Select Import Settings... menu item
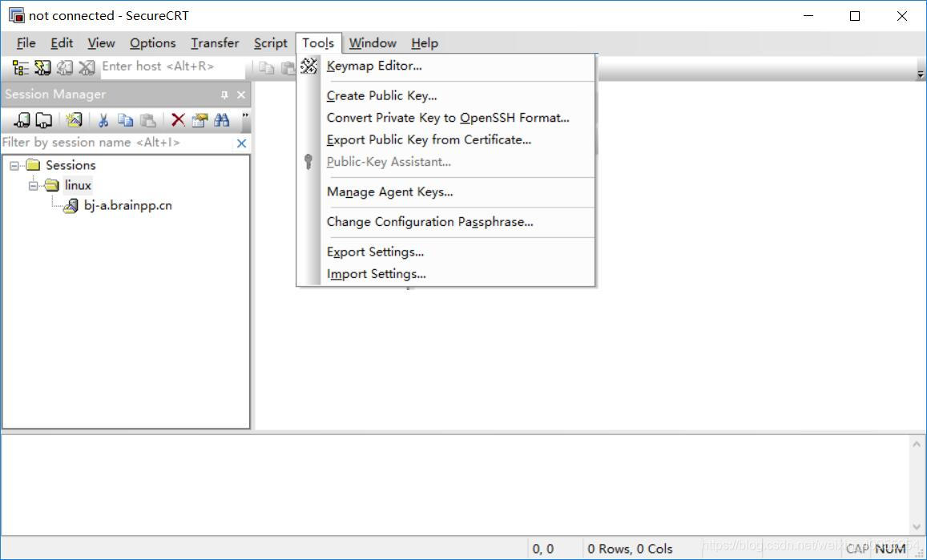Screen dimensions: 927x560 click(446, 274)
